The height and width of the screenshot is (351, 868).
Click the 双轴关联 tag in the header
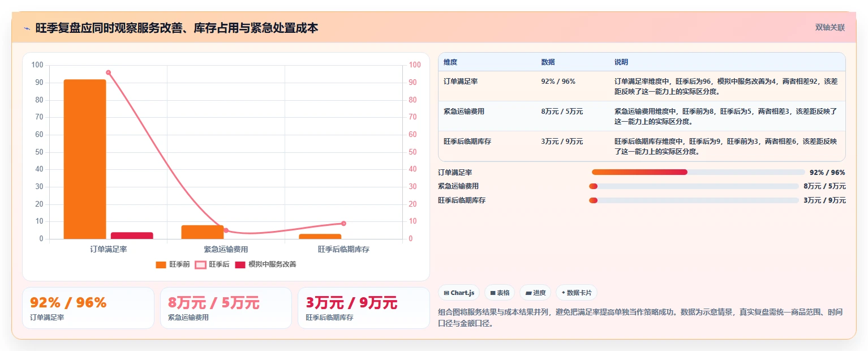830,27
